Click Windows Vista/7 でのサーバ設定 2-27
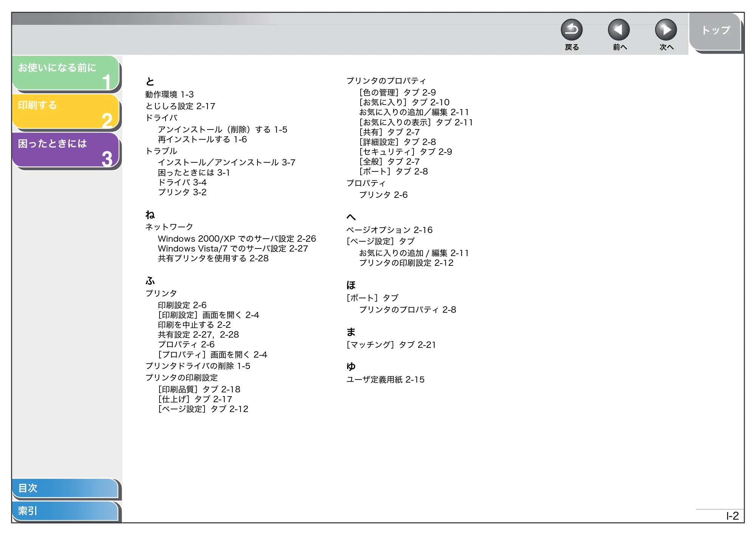Viewport: 756px width, 534px height. (233, 248)
